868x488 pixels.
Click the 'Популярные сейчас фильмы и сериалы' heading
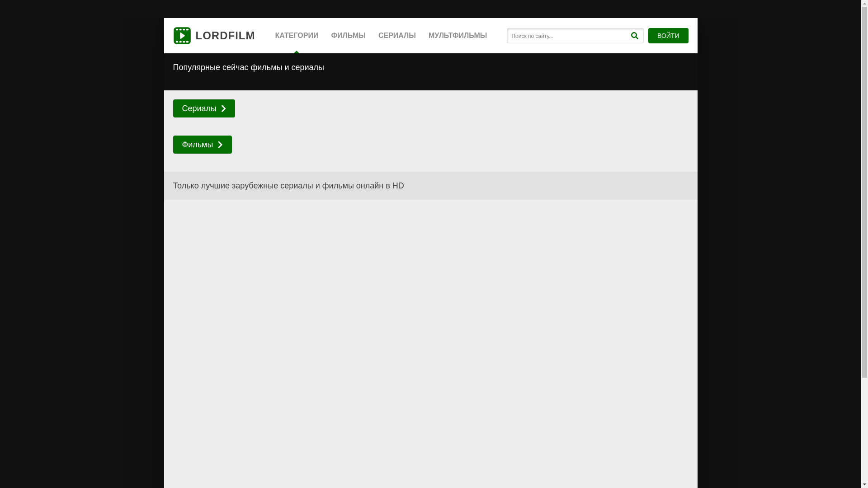[248, 67]
